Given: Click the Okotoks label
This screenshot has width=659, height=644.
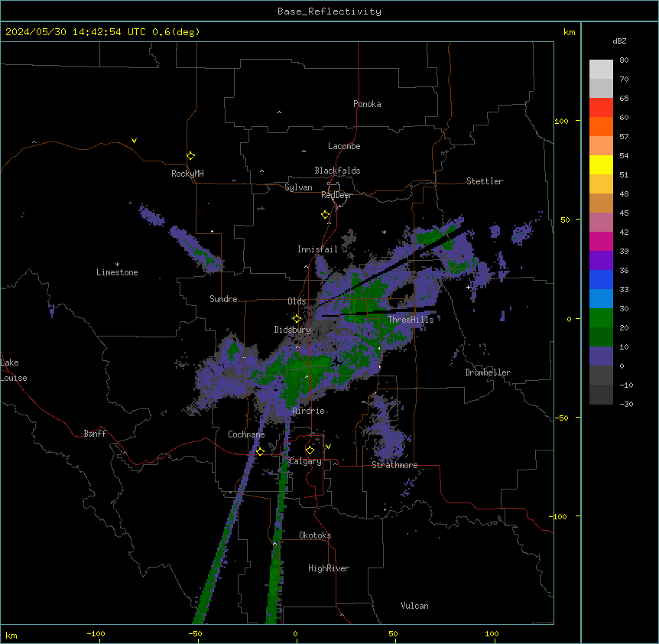Looking at the screenshot, I should click(315, 535).
